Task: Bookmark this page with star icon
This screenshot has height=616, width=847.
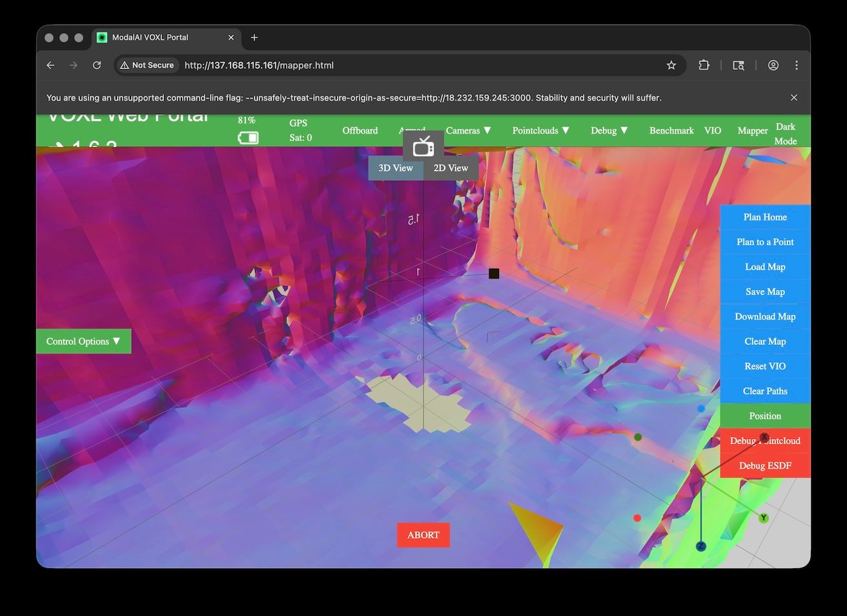Action: coord(671,65)
